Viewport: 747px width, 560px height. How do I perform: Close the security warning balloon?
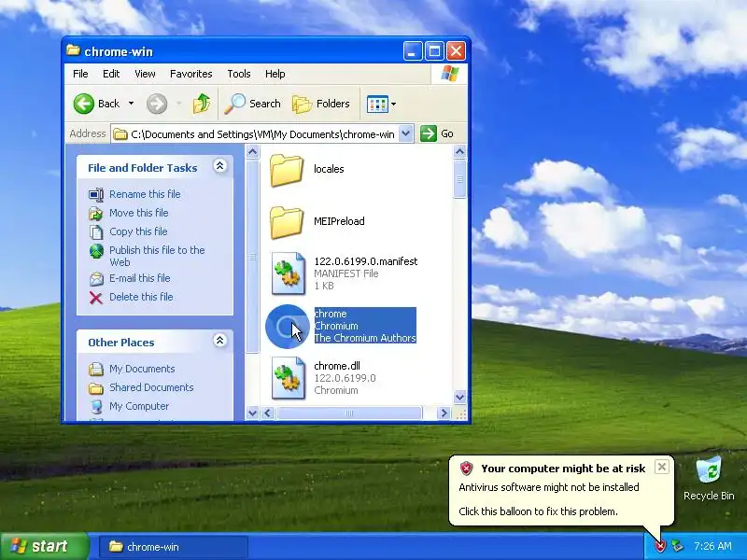click(662, 468)
